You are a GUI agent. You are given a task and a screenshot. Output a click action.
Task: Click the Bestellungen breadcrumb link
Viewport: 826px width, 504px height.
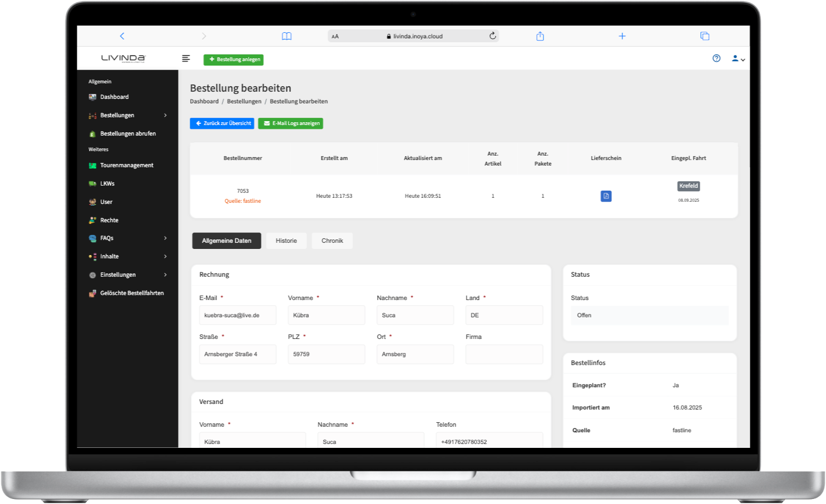pos(244,101)
